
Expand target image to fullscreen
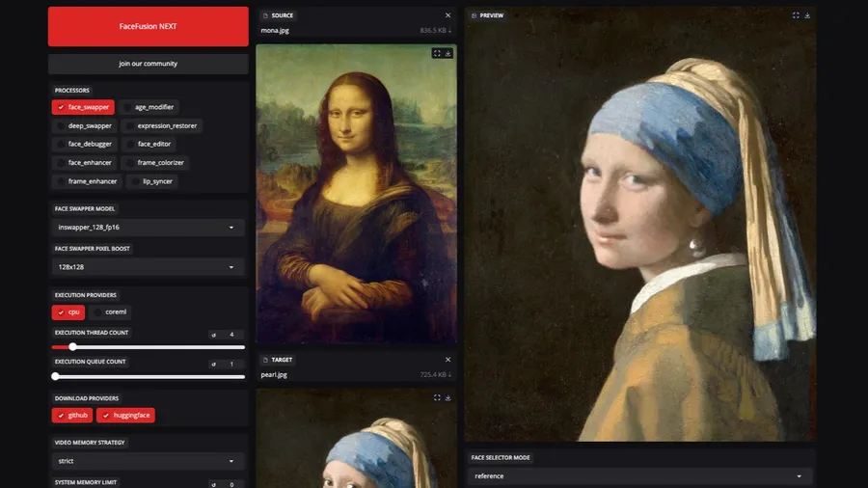point(437,397)
